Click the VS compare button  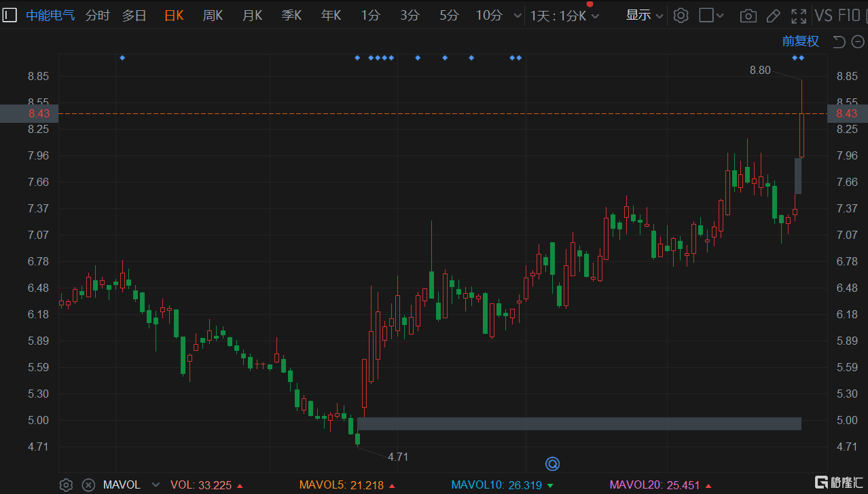point(825,16)
